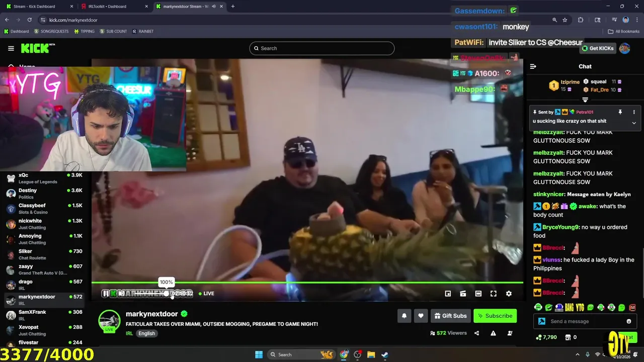Open Windows Start button
This screenshot has height=362, width=644.
259,354
